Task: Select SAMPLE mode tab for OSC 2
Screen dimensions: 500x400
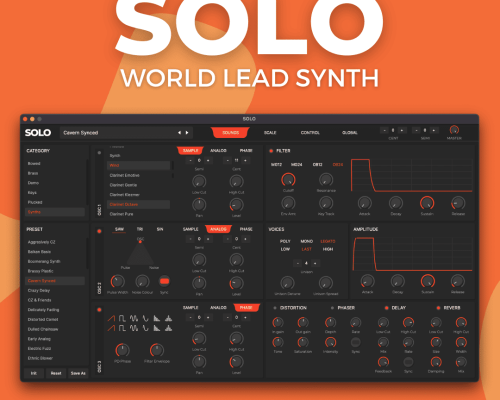Action: 191,229
